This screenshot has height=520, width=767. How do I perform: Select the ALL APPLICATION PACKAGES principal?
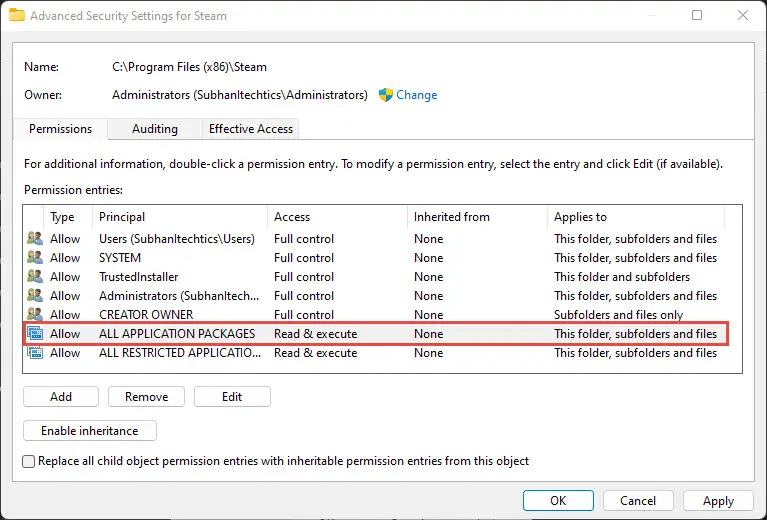(177, 334)
